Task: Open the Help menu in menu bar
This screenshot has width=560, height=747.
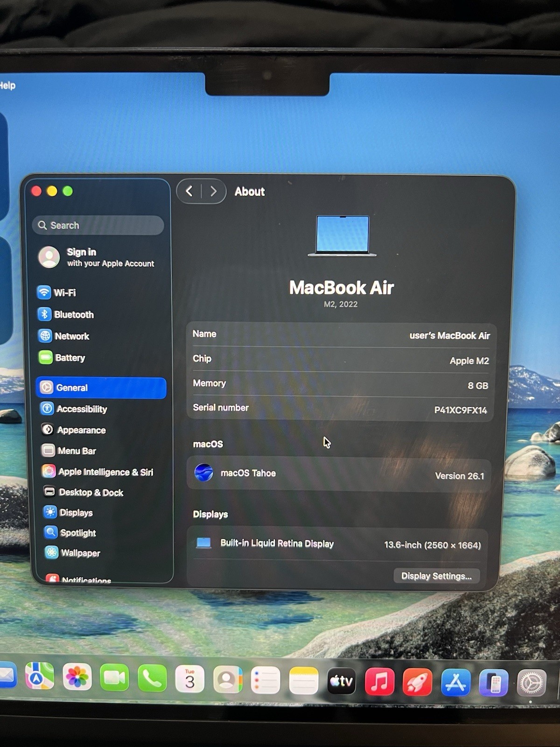Action: tap(7, 85)
